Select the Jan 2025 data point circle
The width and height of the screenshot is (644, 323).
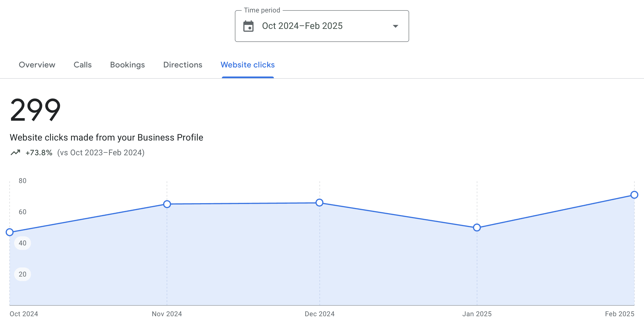[477, 228]
